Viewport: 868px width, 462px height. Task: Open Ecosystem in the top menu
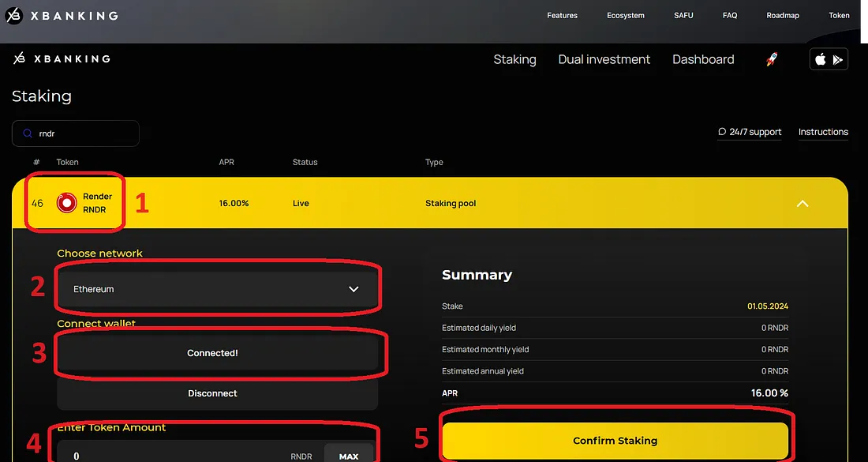coord(626,16)
